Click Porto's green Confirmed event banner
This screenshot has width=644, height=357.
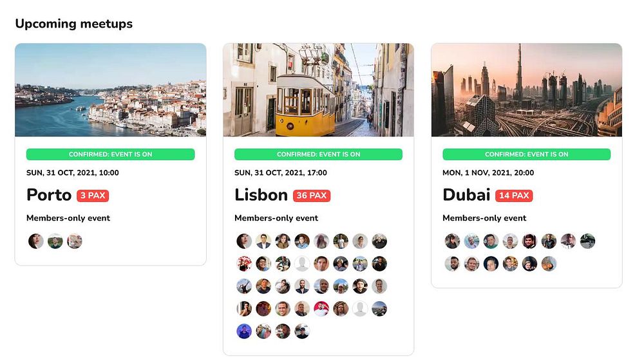point(111,154)
